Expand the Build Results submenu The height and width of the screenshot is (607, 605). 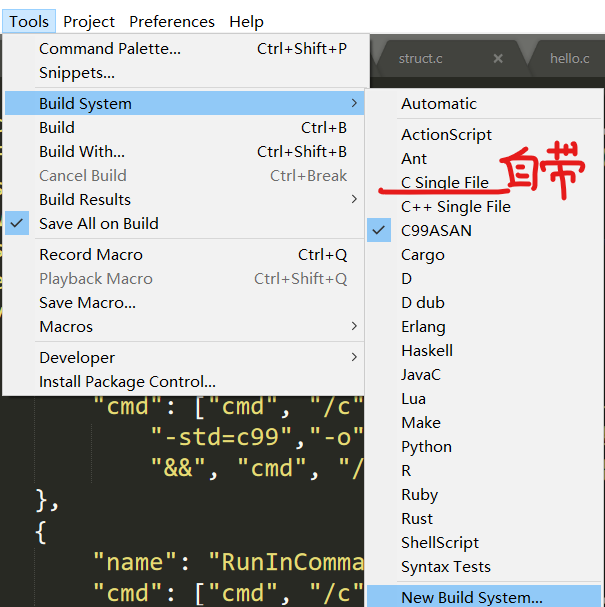click(x=184, y=200)
